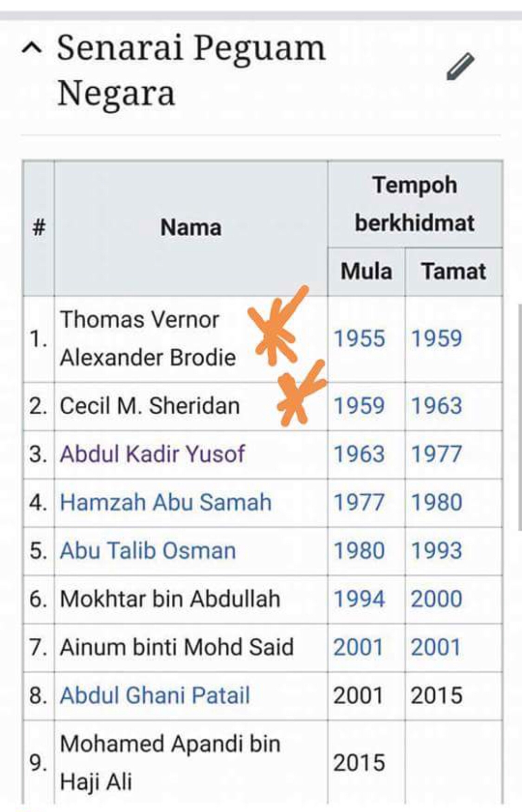Open the 1959 end year for Brodie

coord(437,338)
